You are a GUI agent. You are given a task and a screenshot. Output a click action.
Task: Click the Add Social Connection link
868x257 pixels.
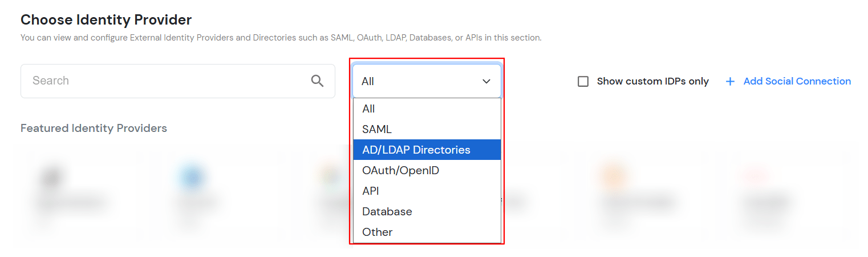tap(797, 82)
